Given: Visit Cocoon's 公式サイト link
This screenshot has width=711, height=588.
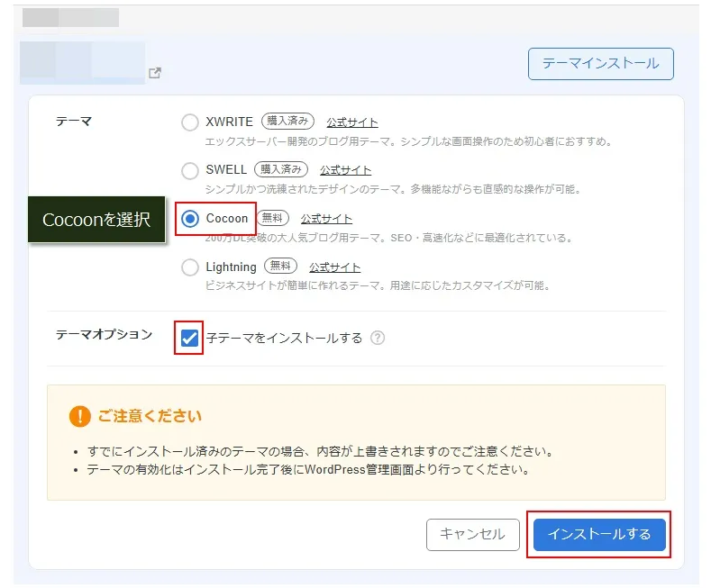Looking at the screenshot, I should (x=326, y=219).
